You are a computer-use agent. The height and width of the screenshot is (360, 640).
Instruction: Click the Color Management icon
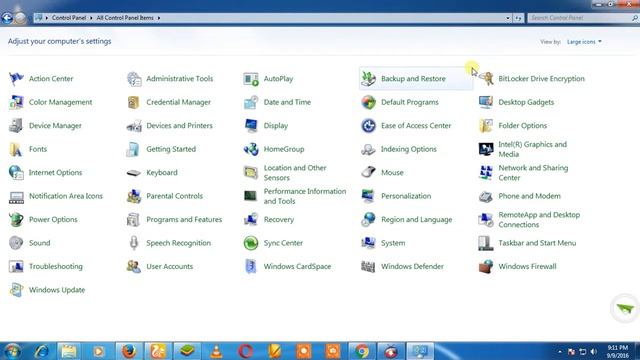click(x=16, y=102)
